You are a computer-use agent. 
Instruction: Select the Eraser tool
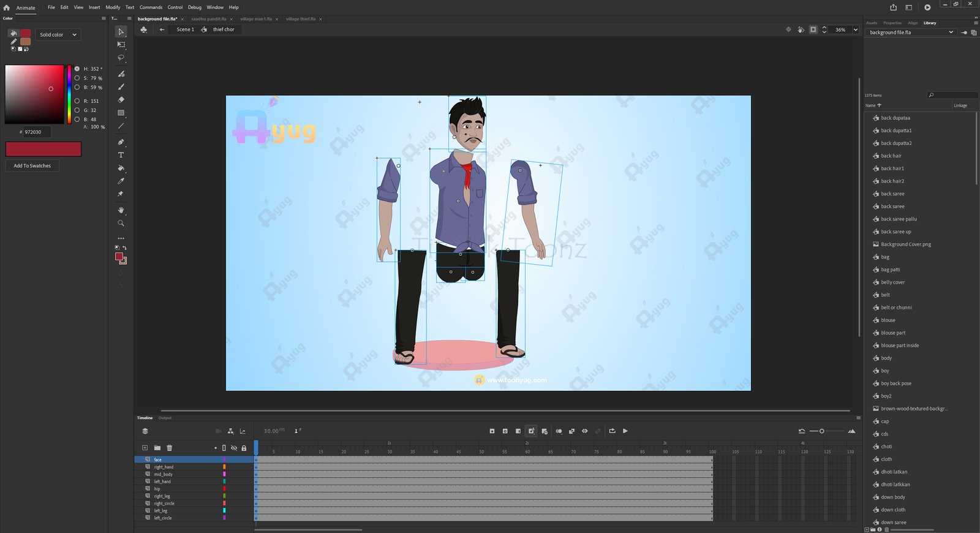click(x=121, y=99)
